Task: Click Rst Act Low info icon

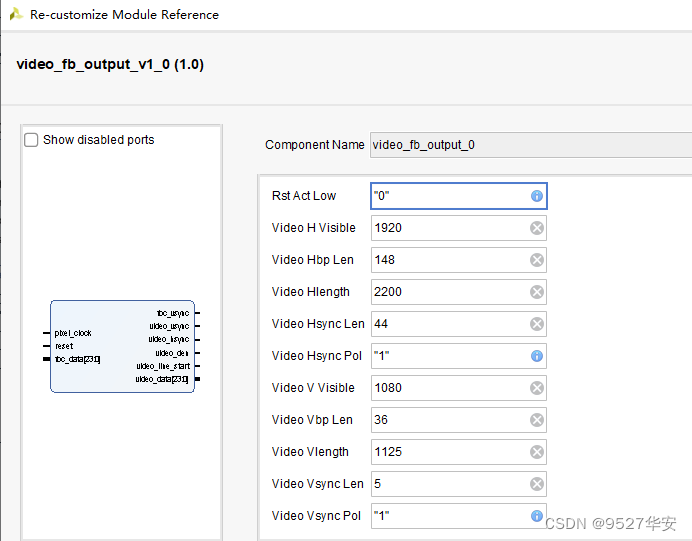Action: pos(537,196)
